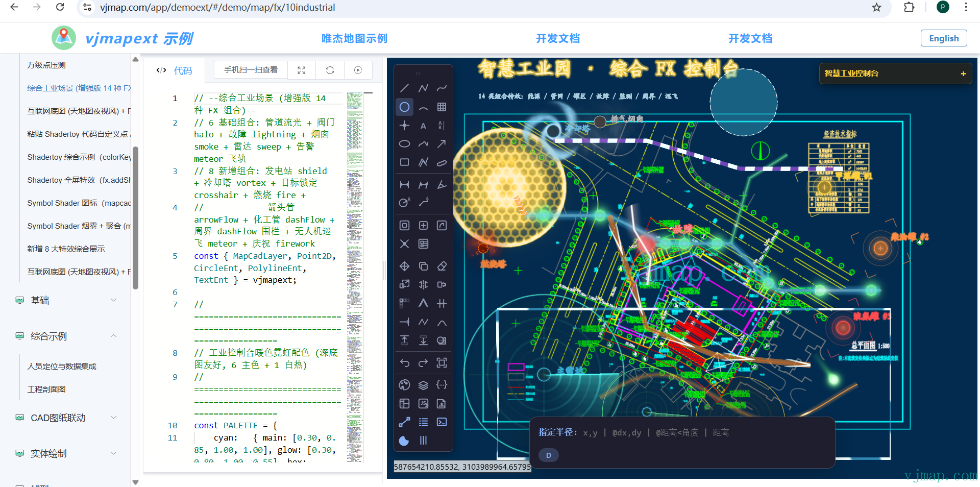Expand the CAD图纸联动 sidebar section
Image resolution: width=980 pixels, height=487 pixels.
[x=66, y=418]
